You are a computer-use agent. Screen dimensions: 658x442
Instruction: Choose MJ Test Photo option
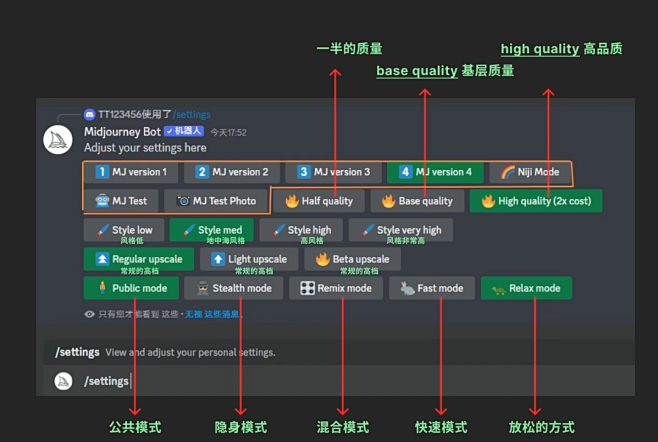click(x=216, y=201)
